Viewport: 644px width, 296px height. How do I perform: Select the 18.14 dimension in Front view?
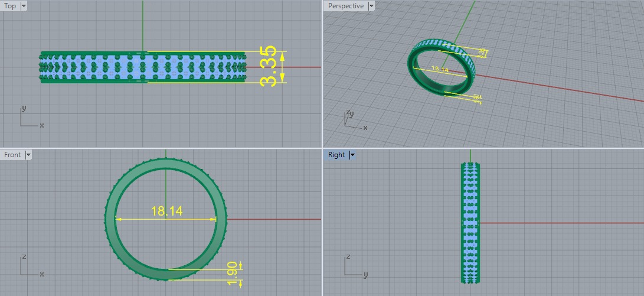coord(166,212)
